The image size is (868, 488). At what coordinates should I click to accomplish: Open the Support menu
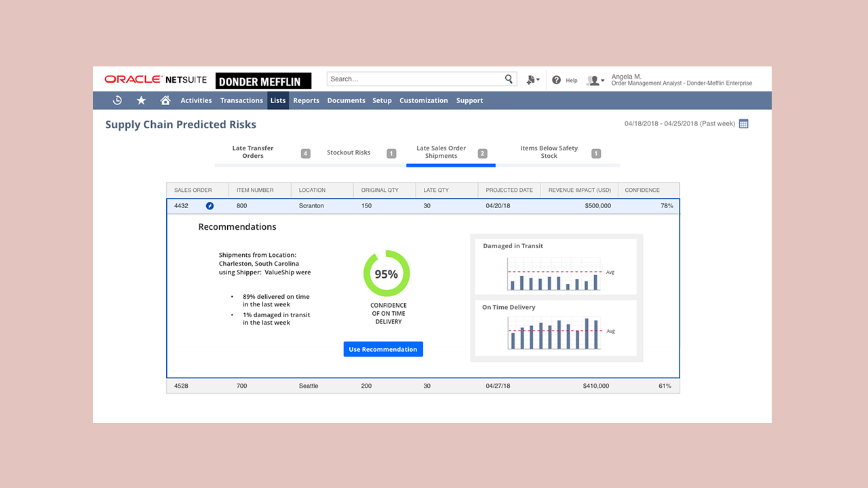470,100
